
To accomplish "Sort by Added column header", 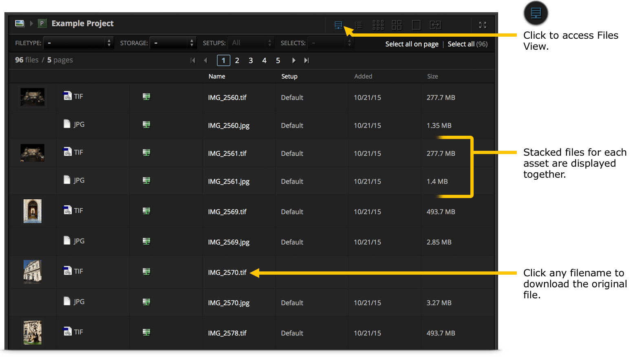I will (363, 76).
